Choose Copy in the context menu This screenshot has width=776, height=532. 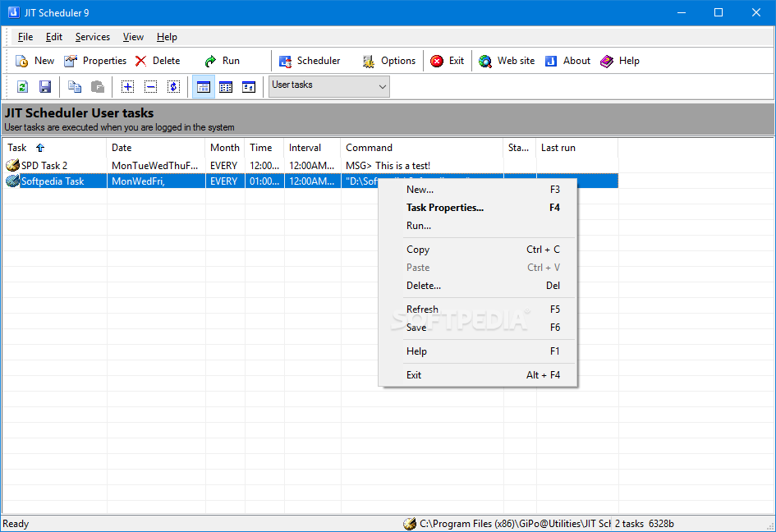478,250
